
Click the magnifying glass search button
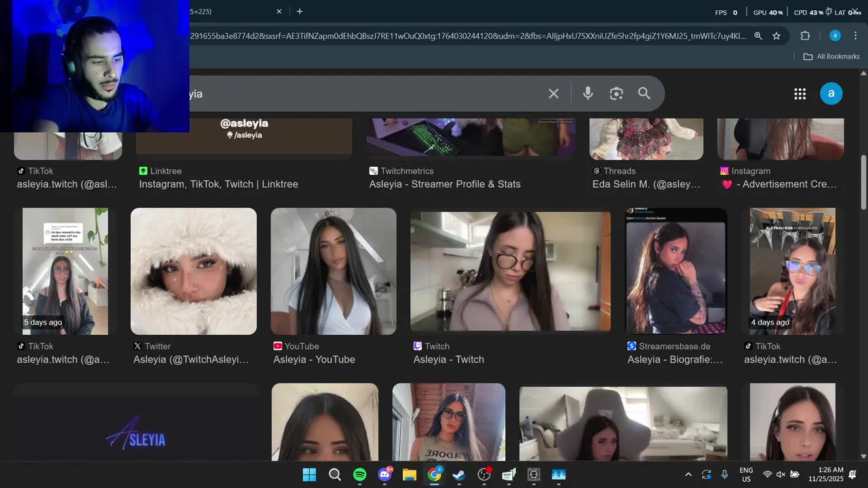tap(644, 94)
